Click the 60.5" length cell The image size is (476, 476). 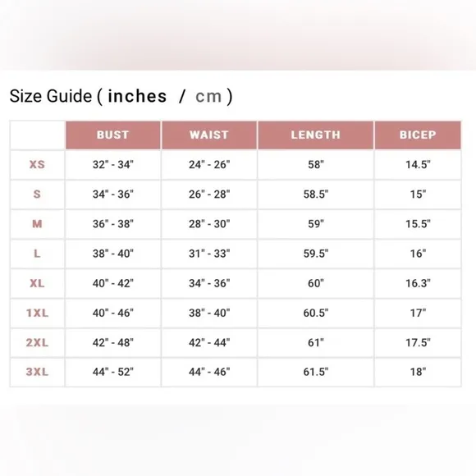tap(316, 313)
